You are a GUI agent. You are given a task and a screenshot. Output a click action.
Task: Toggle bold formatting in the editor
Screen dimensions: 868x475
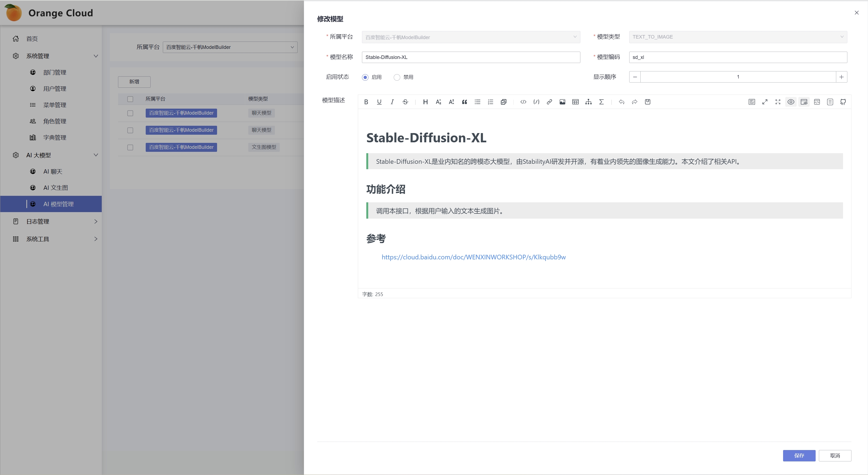tap(366, 102)
